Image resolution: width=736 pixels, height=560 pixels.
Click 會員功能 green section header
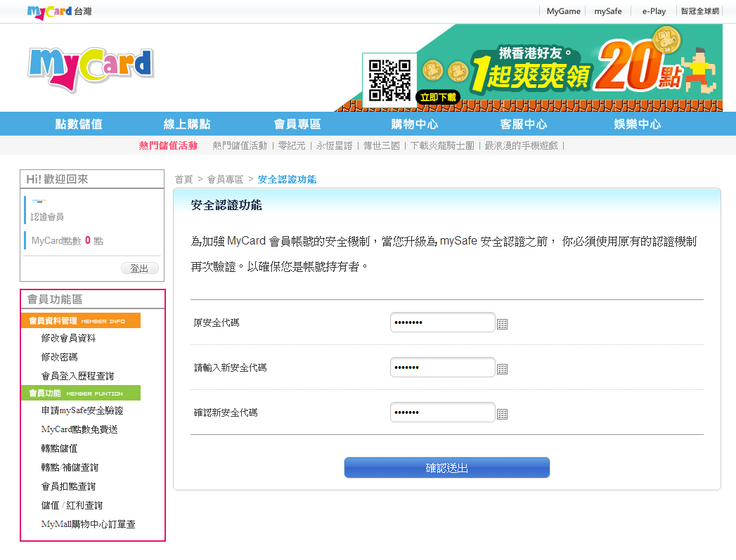(x=81, y=393)
